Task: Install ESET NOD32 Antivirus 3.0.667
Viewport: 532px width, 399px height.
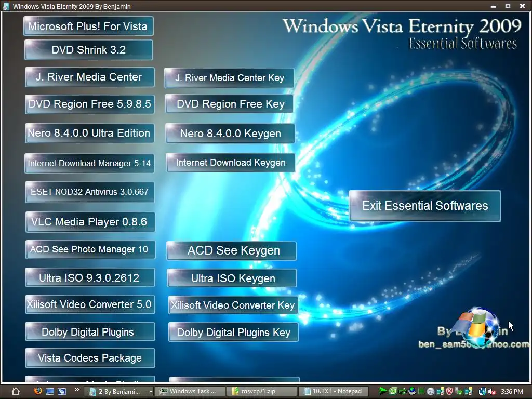Action: coord(90,192)
